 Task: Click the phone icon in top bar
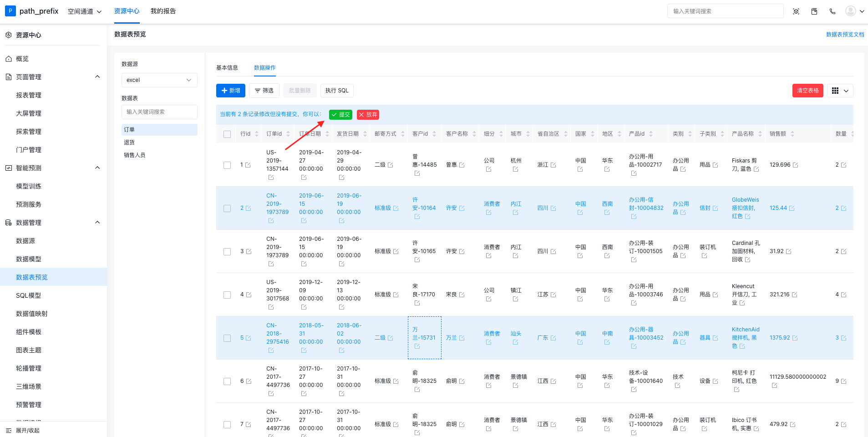point(832,11)
